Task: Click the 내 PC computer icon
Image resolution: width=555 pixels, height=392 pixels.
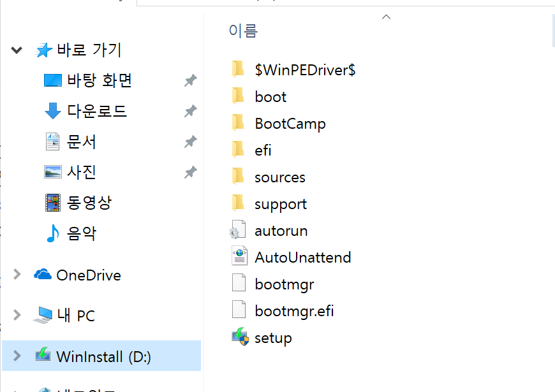Action: pos(43,315)
